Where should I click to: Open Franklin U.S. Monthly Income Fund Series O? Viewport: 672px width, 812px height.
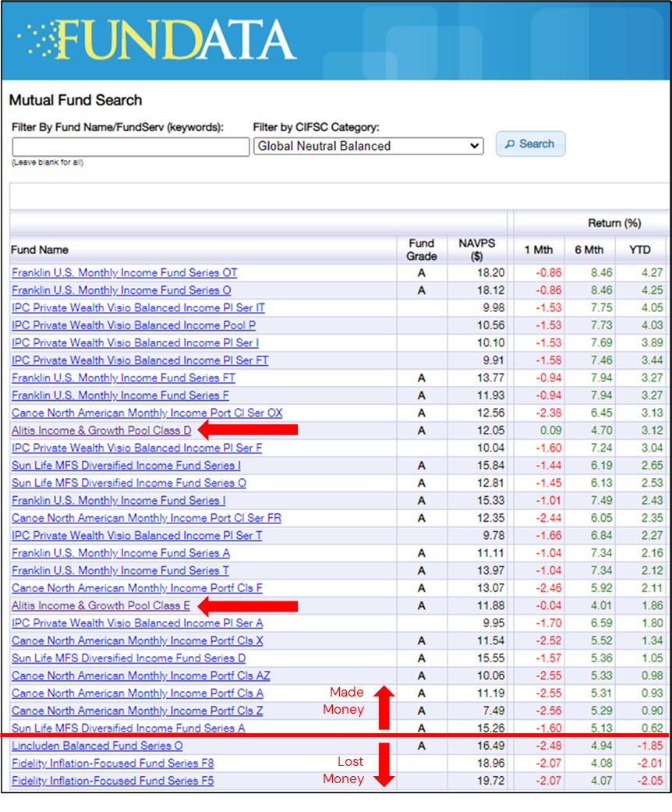point(121,290)
